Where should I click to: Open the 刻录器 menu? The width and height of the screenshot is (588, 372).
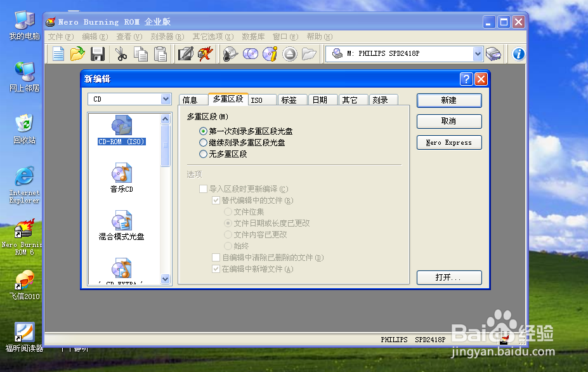pyautogui.click(x=167, y=37)
